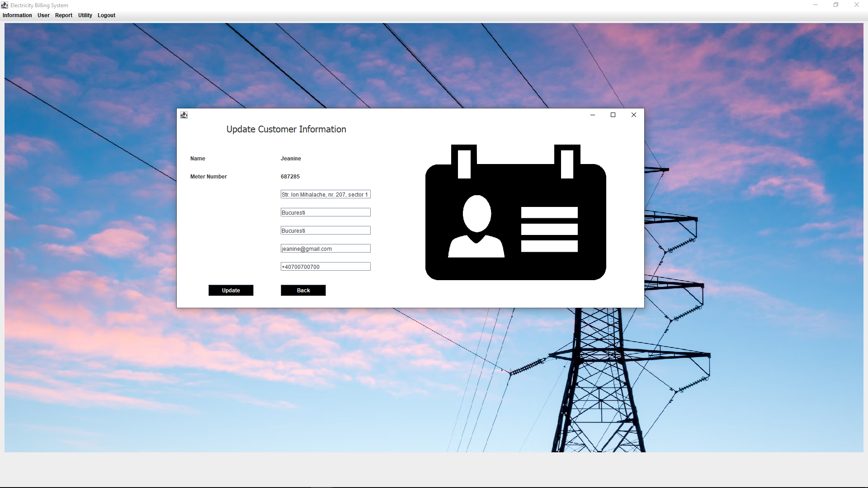Click the dialog's Java window icon
This screenshot has height=488, width=868.
point(184,115)
